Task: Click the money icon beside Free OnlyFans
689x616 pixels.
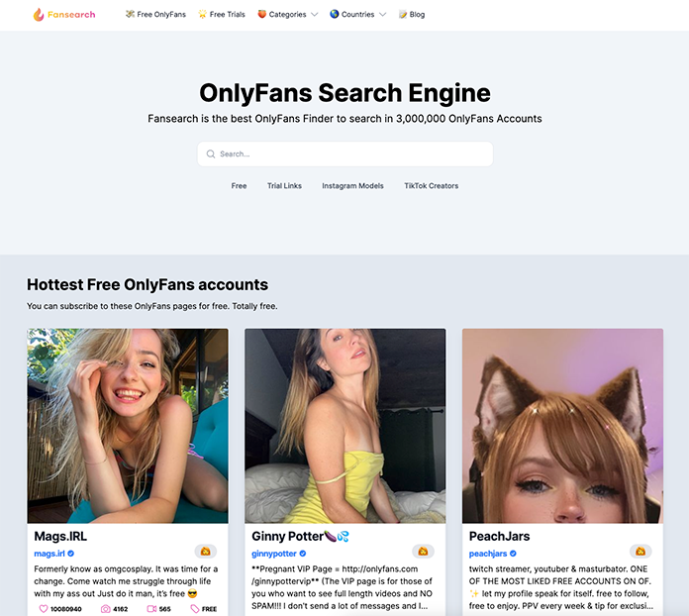Action: click(130, 14)
